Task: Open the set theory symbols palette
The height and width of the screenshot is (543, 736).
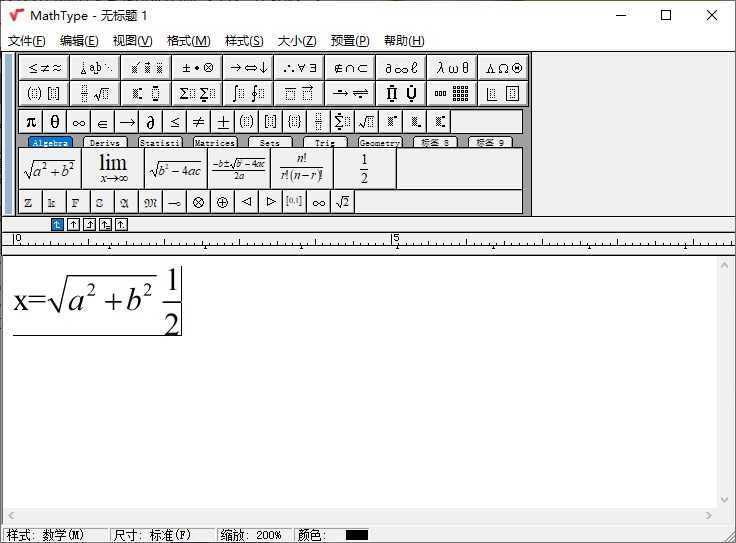Action: click(350, 68)
